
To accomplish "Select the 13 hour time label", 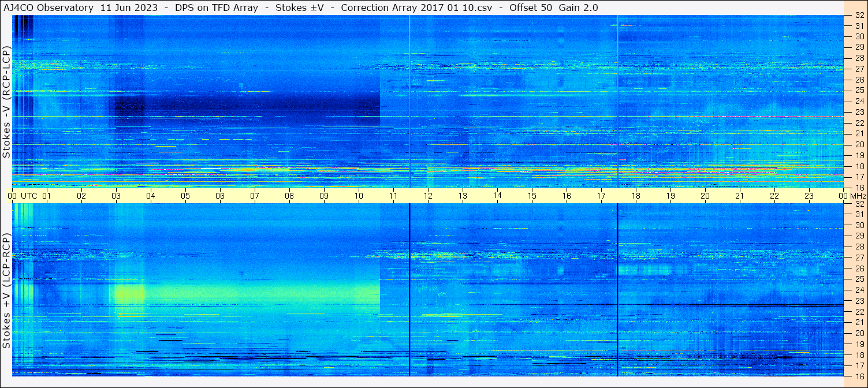I will coord(463,196).
